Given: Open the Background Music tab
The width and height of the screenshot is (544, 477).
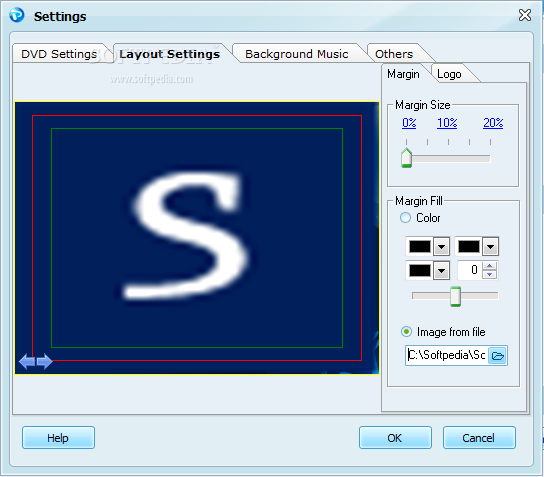Looking at the screenshot, I should pos(297,54).
